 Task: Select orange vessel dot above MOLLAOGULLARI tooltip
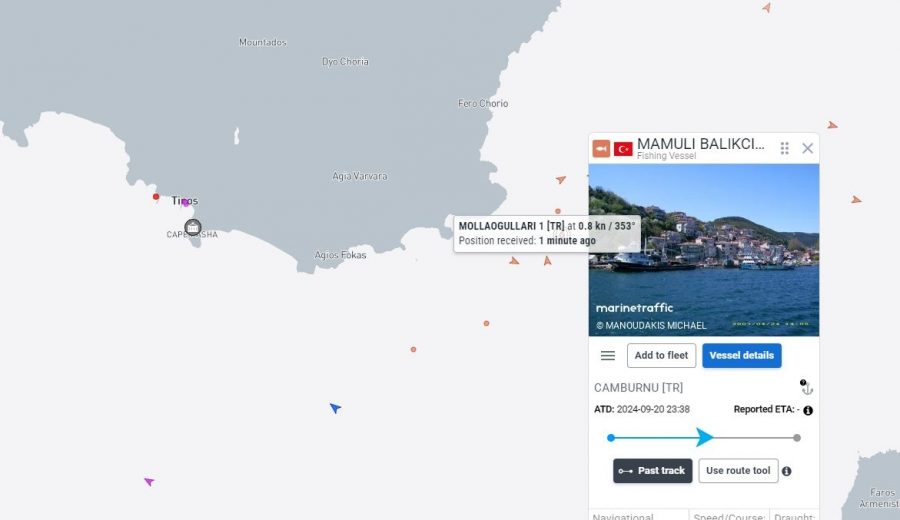coord(558,211)
